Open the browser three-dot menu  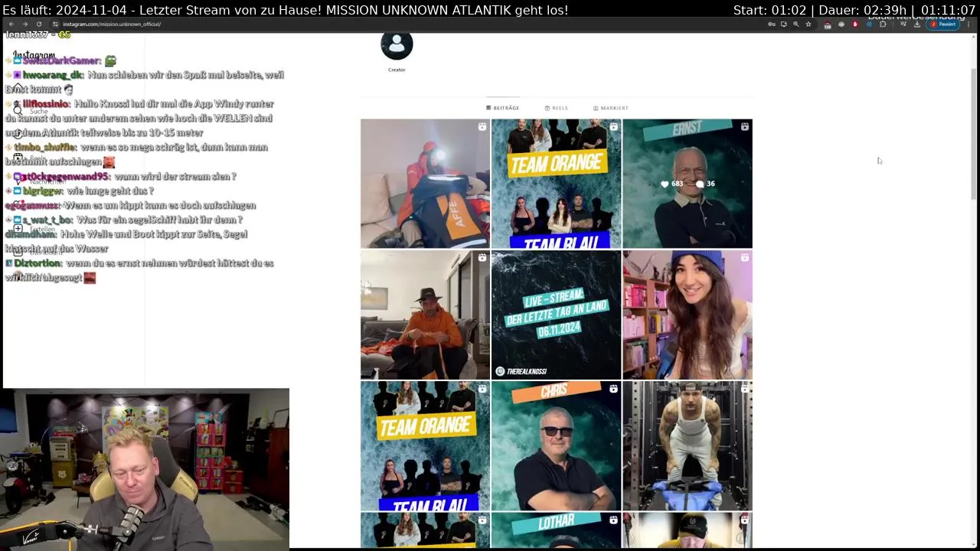(969, 24)
